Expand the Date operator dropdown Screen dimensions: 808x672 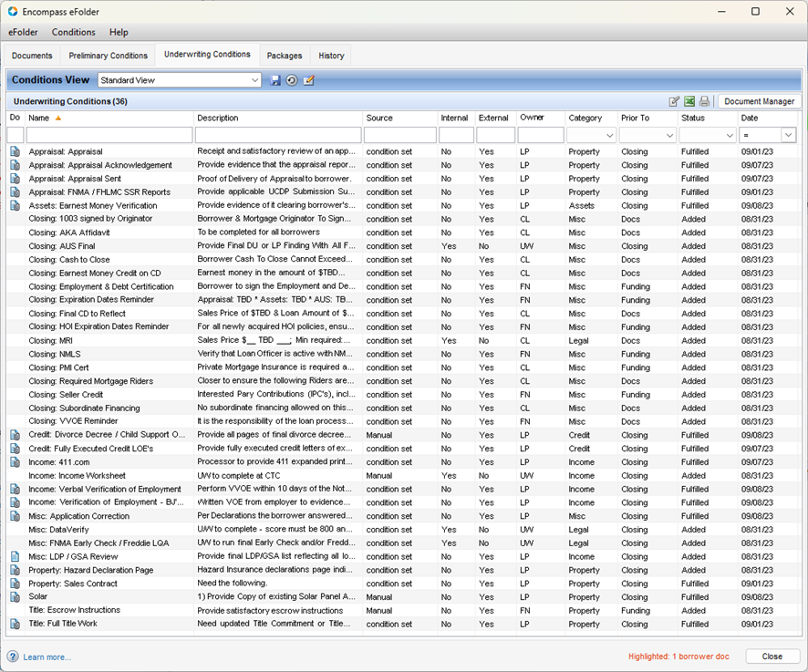pyautogui.click(x=788, y=135)
